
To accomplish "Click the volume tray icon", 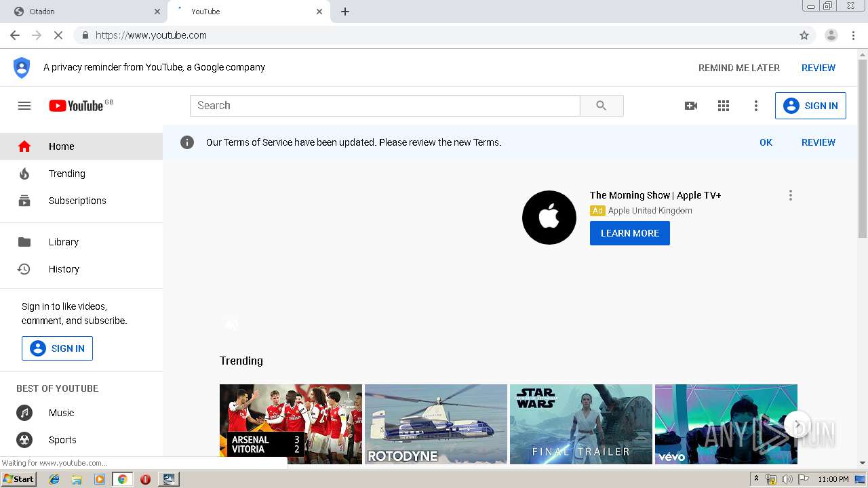I will pos(787,479).
